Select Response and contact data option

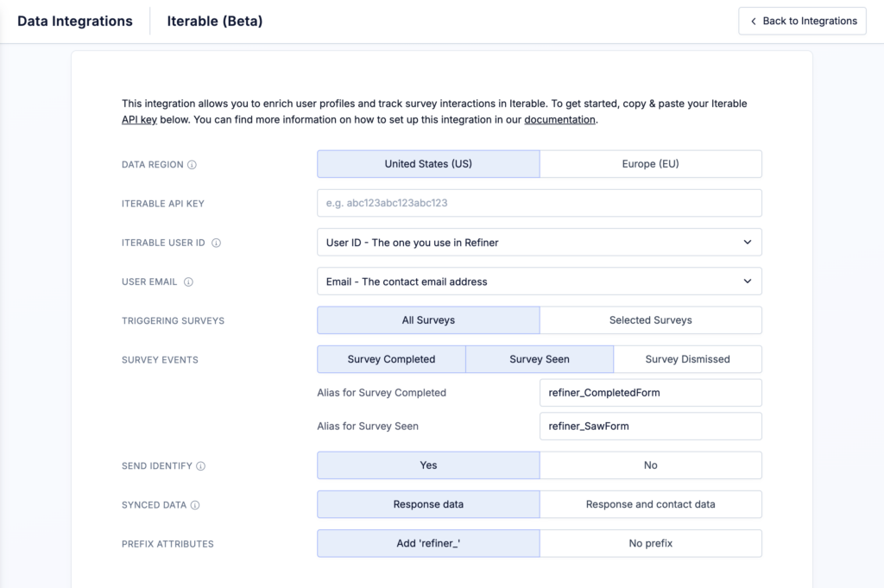coord(650,504)
